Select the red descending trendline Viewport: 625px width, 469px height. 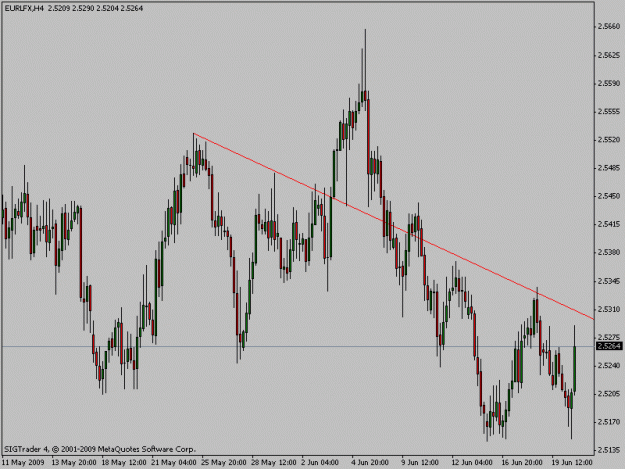click(393, 226)
